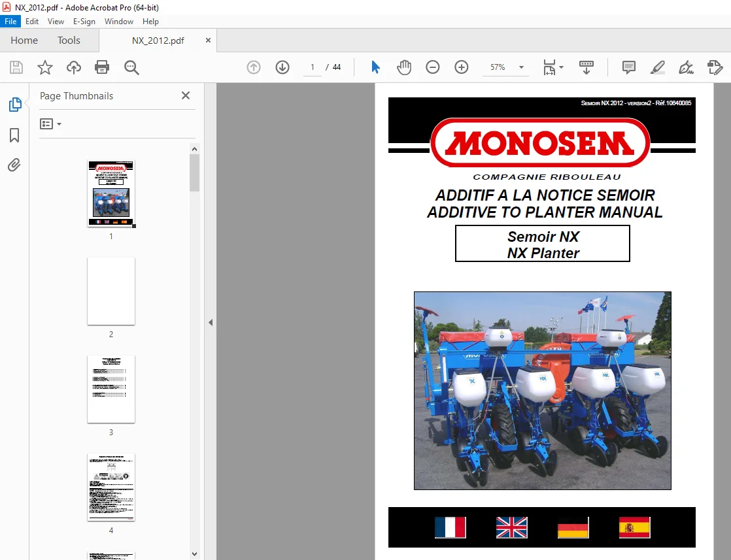
Task: Upload file to cloud icon
Action: tap(74, 67)
